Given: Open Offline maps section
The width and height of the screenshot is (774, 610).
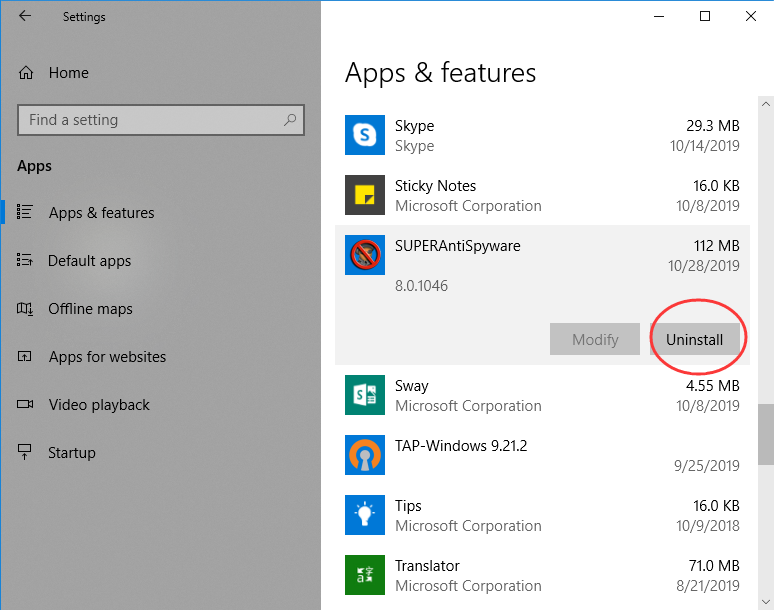Looking at the screenshot, I should click(x=90, y=309).
